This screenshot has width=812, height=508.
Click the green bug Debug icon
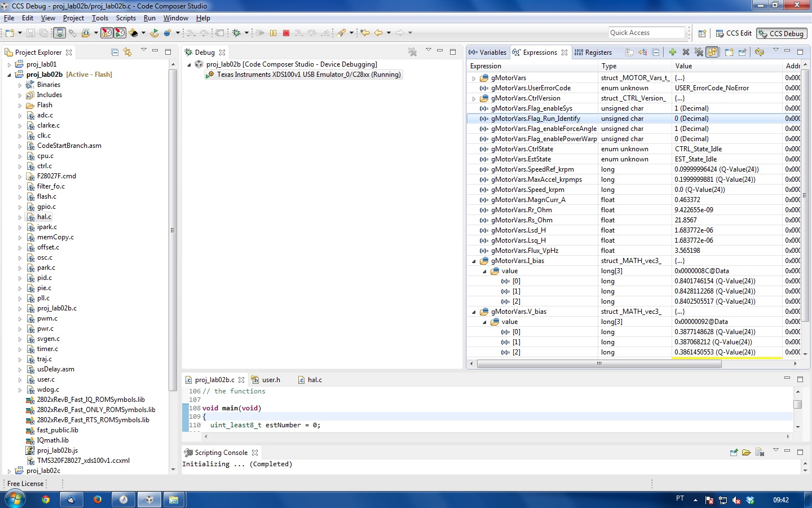(236, 33)
